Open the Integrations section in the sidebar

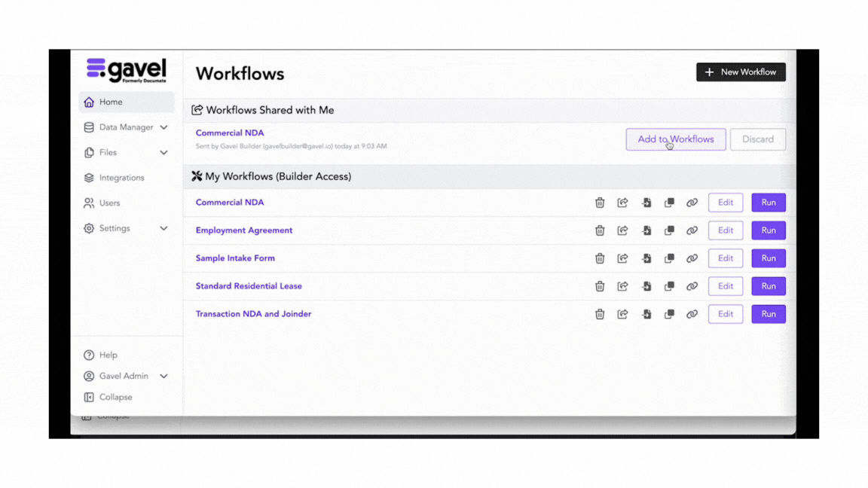coord(120,178)
